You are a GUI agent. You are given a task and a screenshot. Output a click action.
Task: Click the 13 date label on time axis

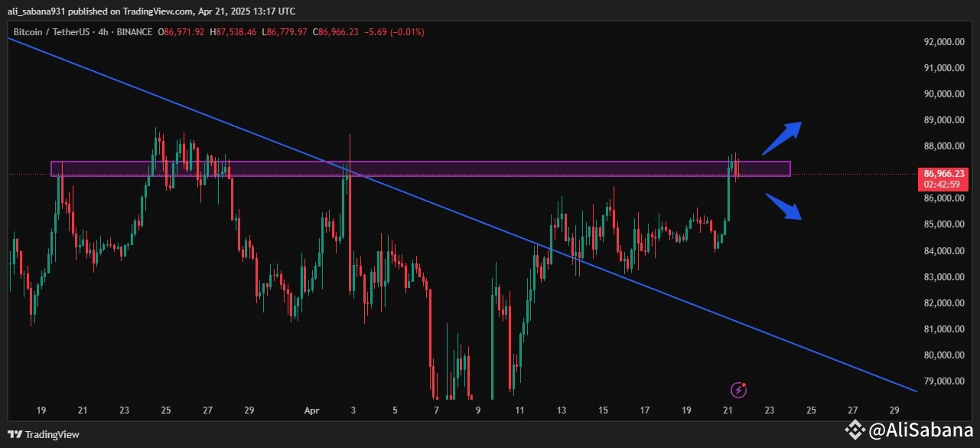[x=562, y=410]
